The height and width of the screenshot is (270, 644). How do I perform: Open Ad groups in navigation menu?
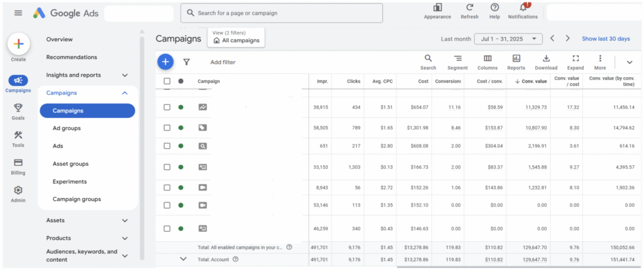click(67, 128)
